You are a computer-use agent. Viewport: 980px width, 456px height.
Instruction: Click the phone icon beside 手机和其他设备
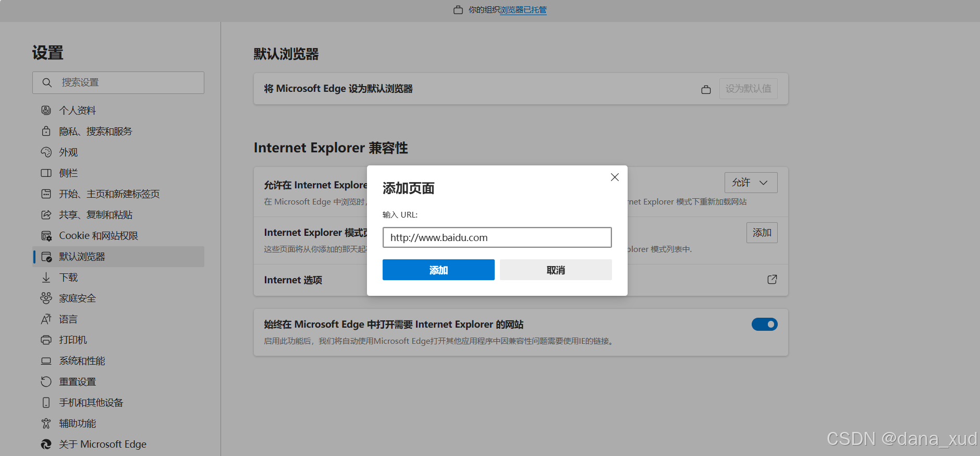(46, 402)
